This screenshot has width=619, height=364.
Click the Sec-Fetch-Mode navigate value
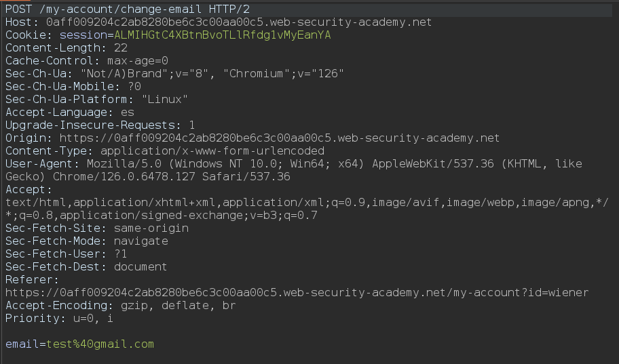point(141,241)
